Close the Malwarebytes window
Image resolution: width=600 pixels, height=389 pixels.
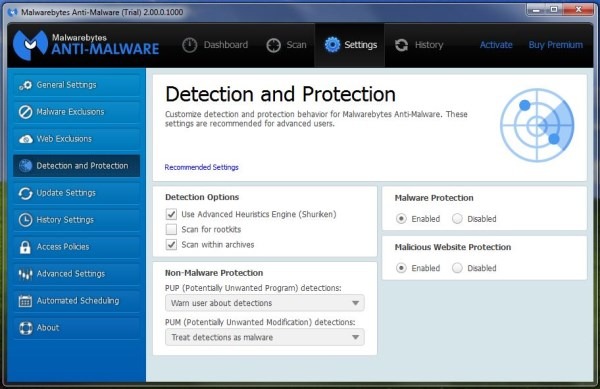pos(579,10)
